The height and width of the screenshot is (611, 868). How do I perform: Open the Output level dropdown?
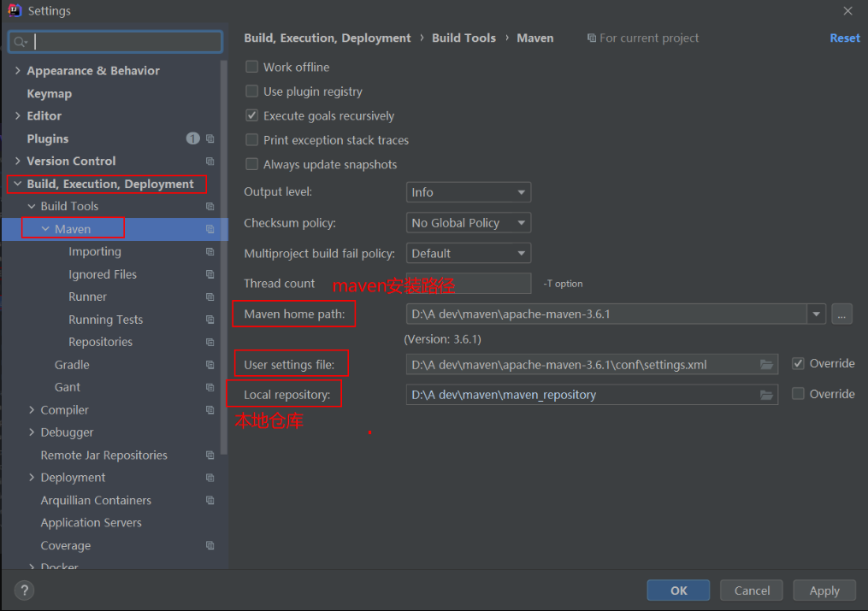(468, 192)
